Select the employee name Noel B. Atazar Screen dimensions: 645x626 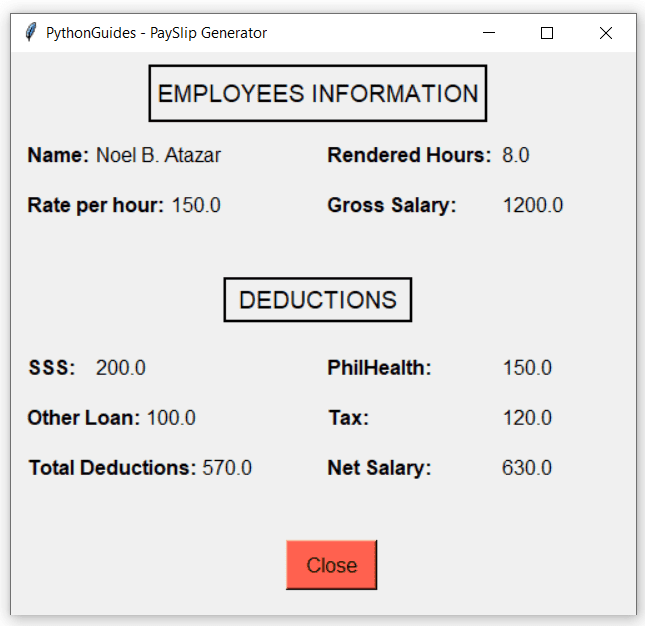[x=158, y=155]
